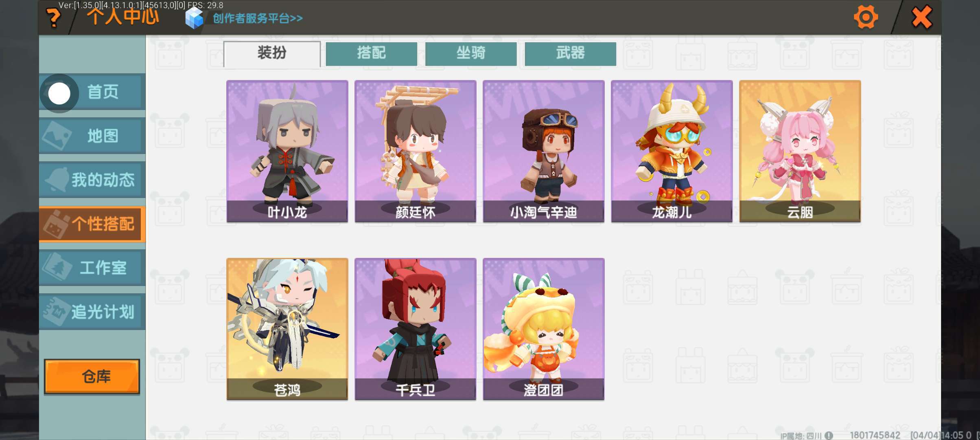
Task: Open the settings gear icon
Action: pyautogui.click(x=865, y=17)
